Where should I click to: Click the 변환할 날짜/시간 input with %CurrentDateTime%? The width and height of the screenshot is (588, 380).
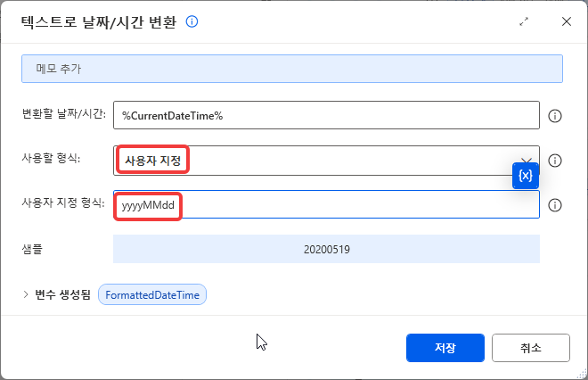326,115
